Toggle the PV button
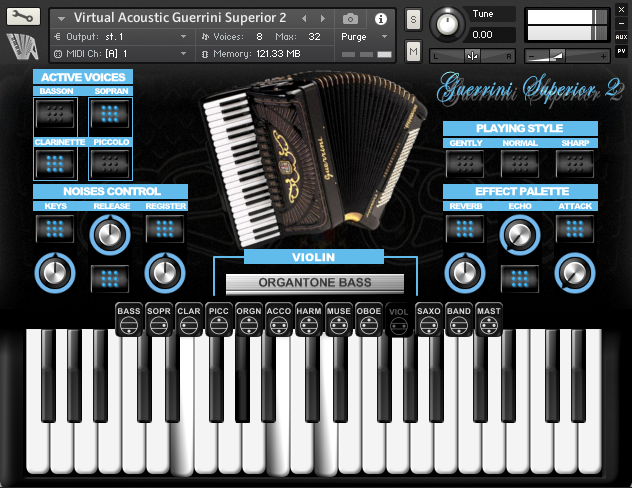The image size is (632, 488). click(621, 51)
